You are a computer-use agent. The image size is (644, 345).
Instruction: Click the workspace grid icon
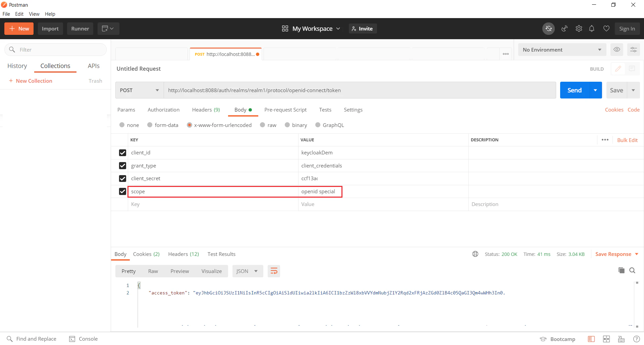click(x=285, y=29)
